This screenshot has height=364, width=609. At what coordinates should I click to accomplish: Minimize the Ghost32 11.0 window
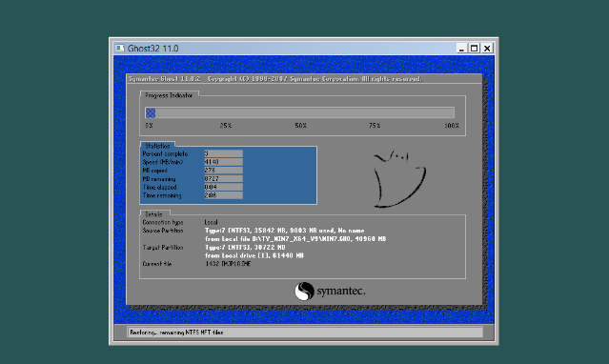pos(461,49)
